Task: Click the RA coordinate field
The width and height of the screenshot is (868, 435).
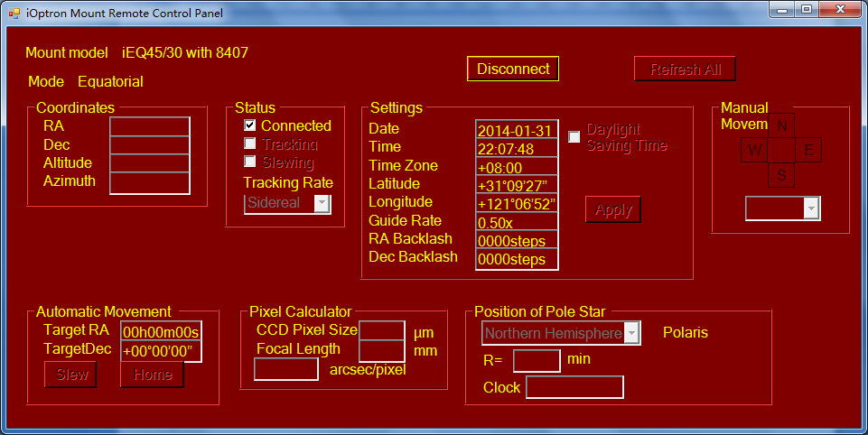Action: point(150,126)
